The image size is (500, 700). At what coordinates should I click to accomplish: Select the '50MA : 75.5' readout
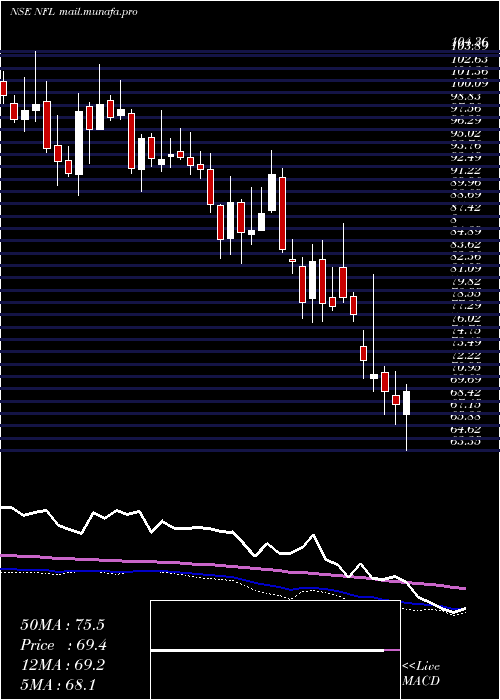click(x=62, y=625)
